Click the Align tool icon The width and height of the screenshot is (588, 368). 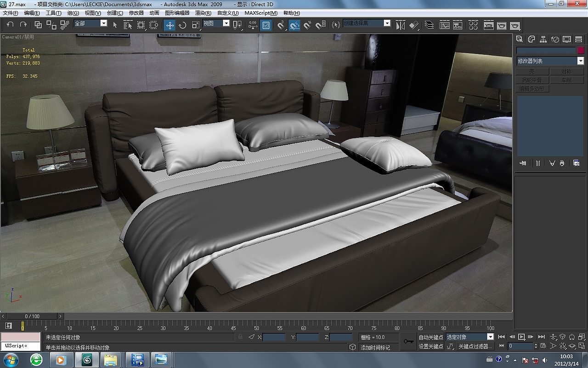click(x=414, y=25)
